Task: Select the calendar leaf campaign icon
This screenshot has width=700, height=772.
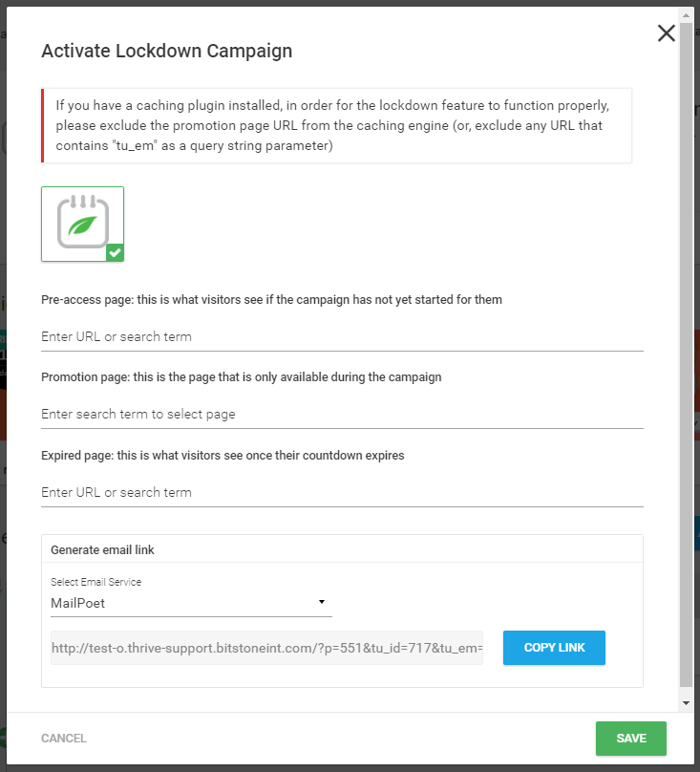Action: pyautogui.click(x=83, y=224)
